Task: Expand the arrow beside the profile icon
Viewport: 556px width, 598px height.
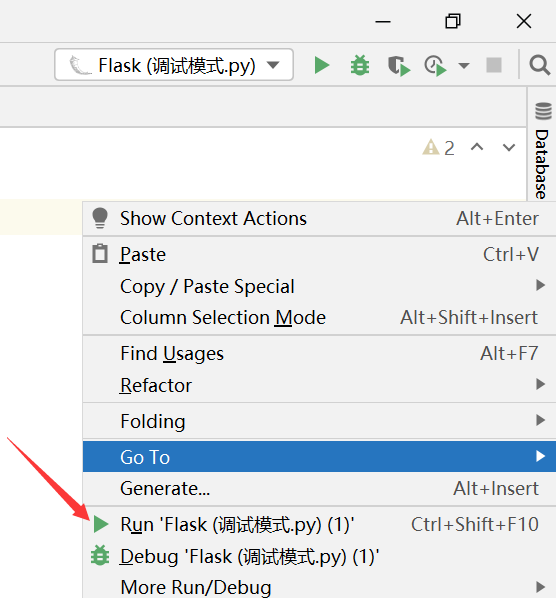Action: coord(464,66)
